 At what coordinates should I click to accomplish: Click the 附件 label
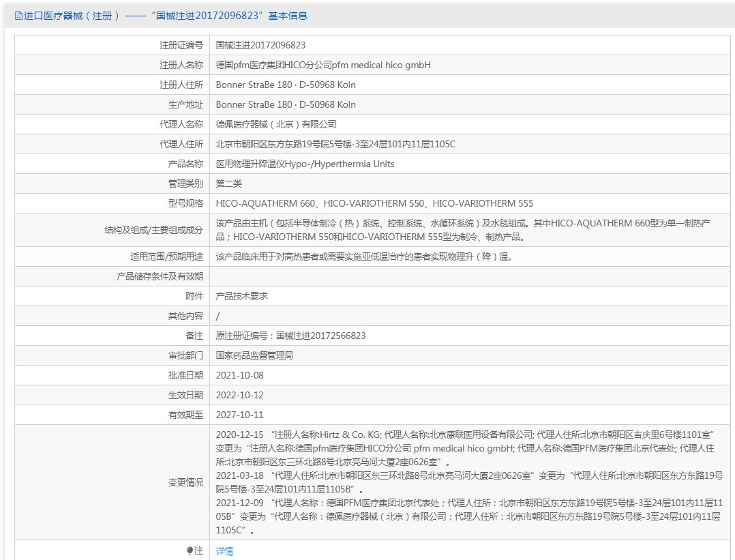pos(194,296)
